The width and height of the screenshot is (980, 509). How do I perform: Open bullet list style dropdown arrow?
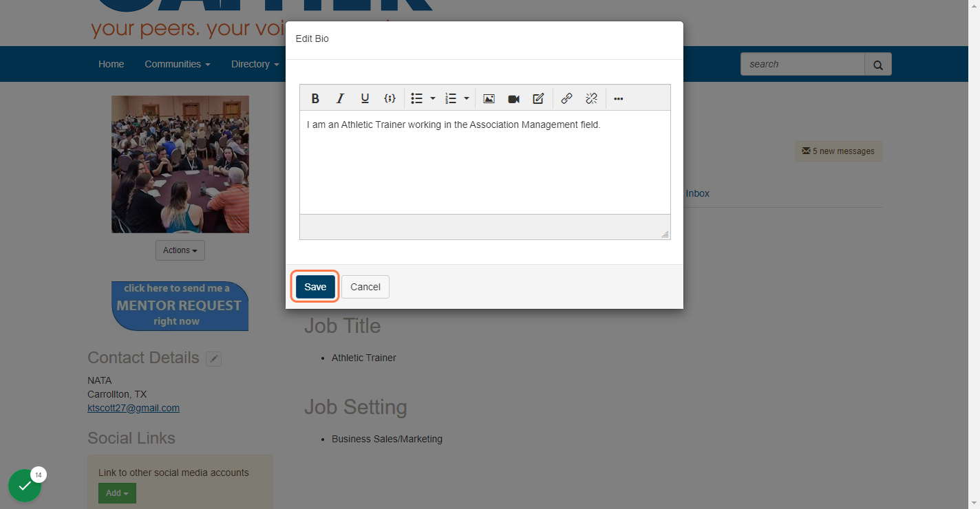click(433, 98)
